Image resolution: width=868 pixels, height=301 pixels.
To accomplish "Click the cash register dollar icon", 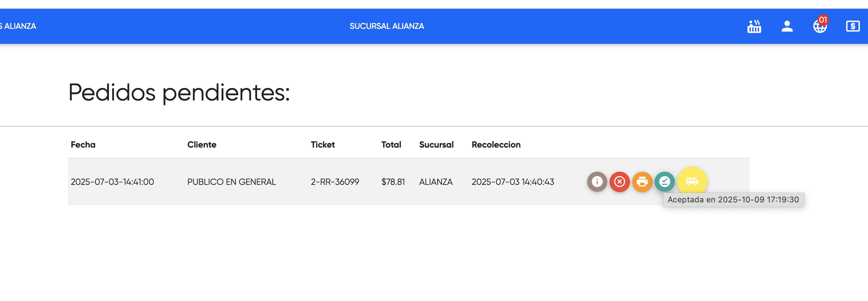I will (x=853, y=26).
